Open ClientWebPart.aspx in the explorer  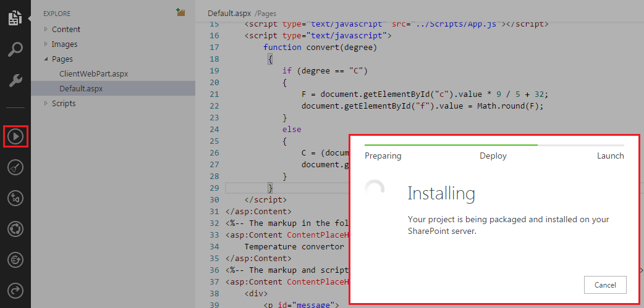pyautogui.click(x=94, y=74)
